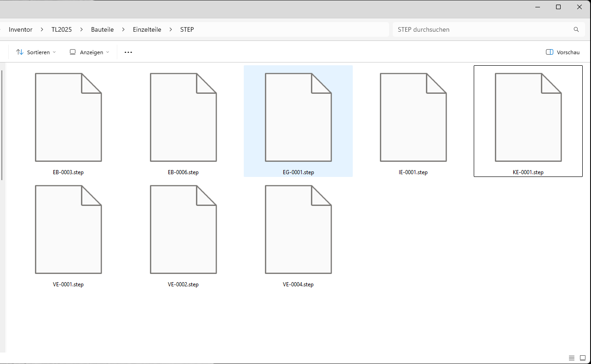Click the search magnifier icon

click(576, 29)
